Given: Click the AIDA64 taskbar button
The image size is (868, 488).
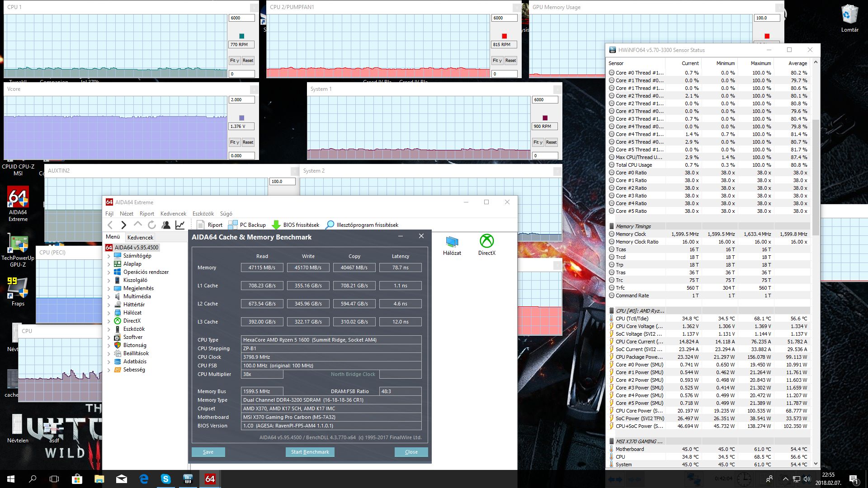Looking at the screenshot, I should [210, 479].
